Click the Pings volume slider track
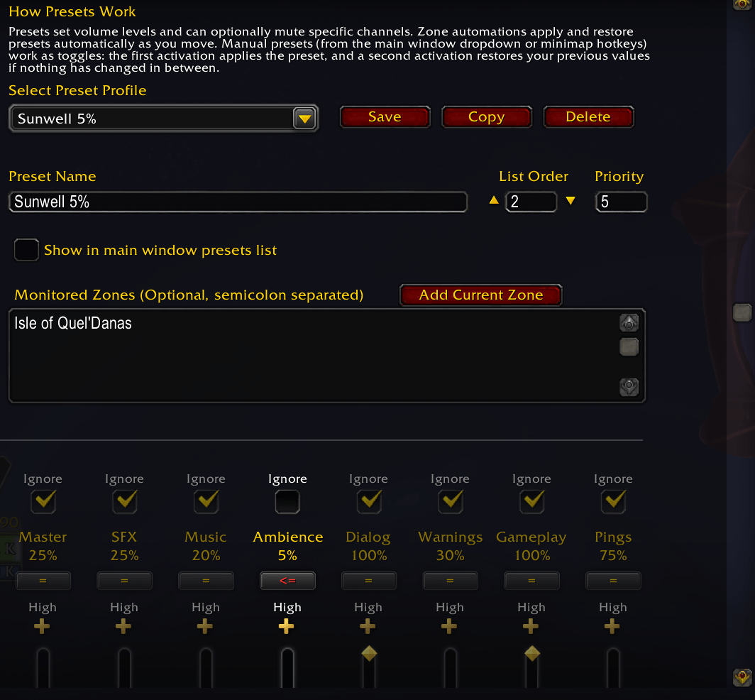The width and height of the screenshot is (755, 700). tap(613, 669)
